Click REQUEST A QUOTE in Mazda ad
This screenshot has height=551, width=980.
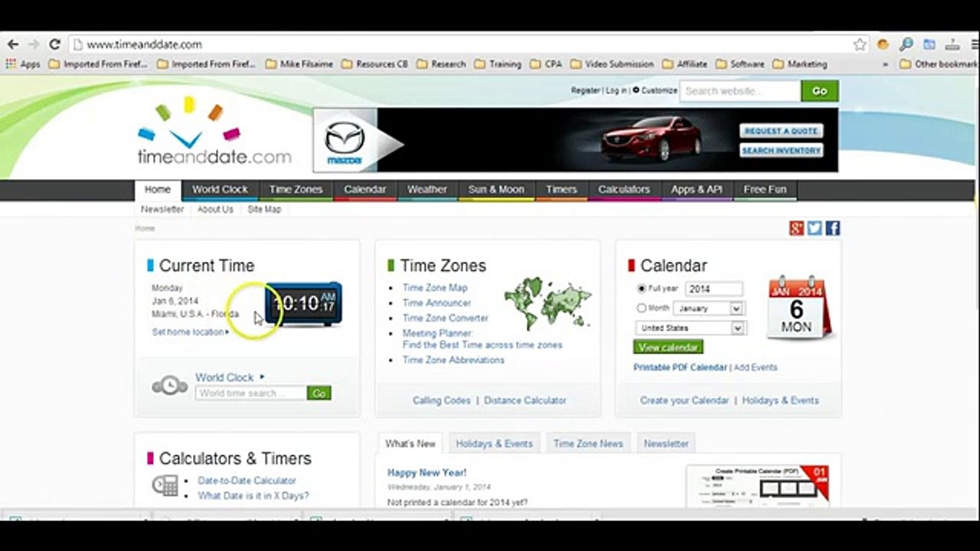pos(782,131)
